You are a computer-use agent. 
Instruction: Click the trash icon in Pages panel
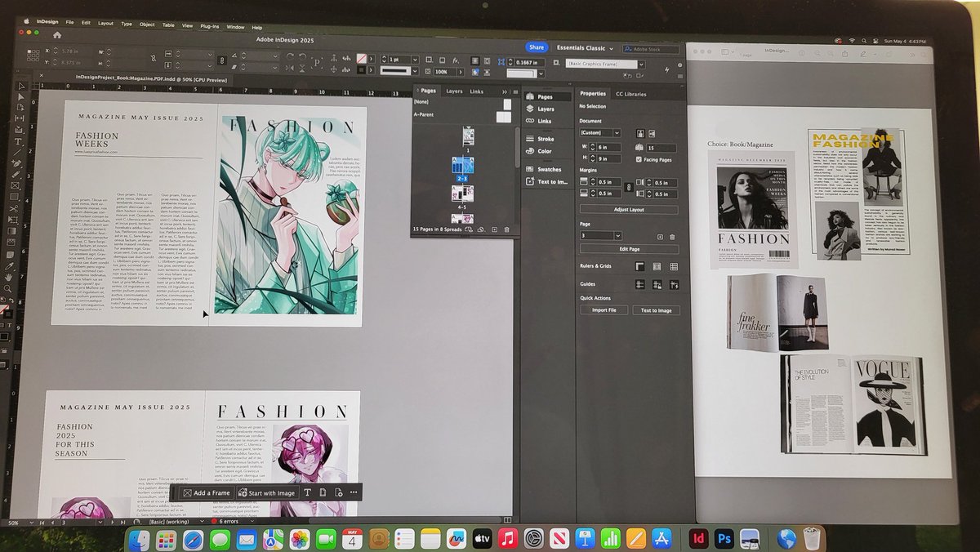point(506,229)
